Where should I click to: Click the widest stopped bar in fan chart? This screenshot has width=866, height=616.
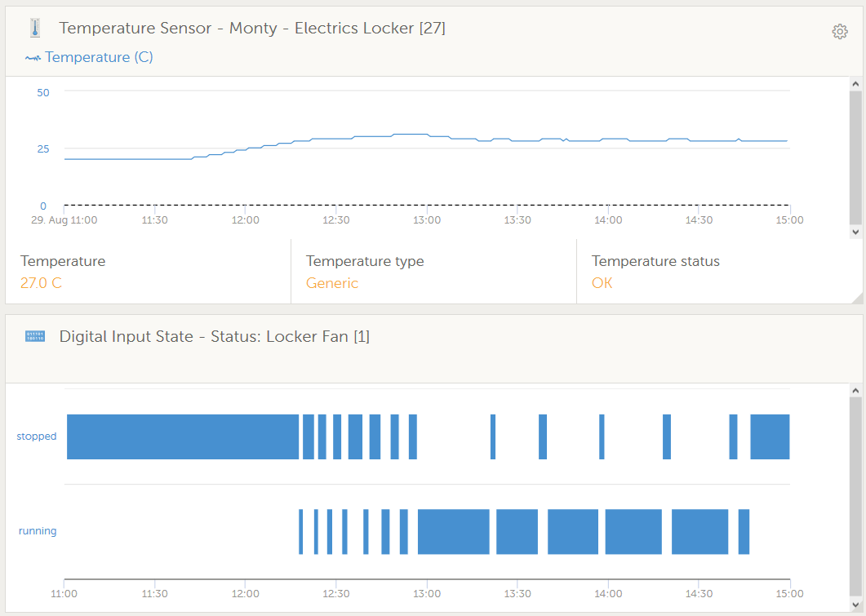click(x=183, y=437)
